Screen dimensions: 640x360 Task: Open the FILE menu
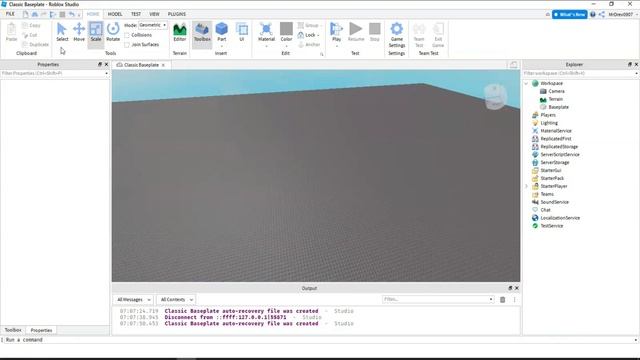click(x=10, y=14)
